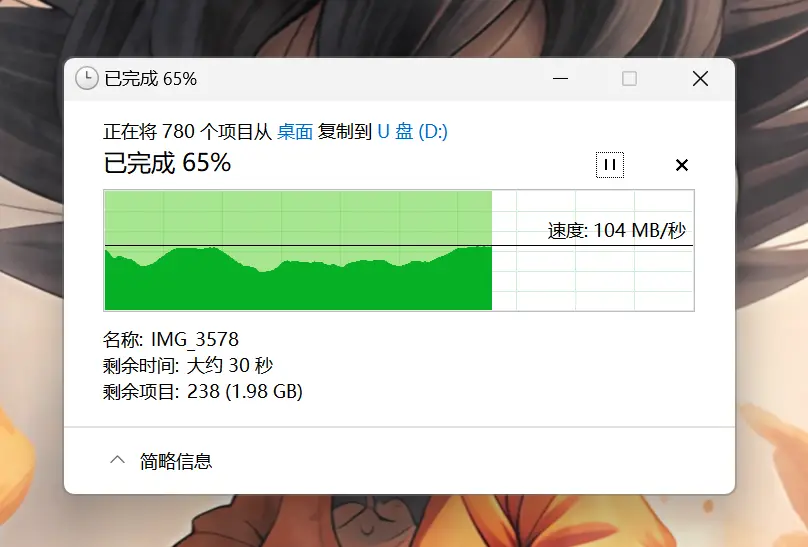
Task: Click the 正在将 780 个项目从 description text
Action: (187, 132)
